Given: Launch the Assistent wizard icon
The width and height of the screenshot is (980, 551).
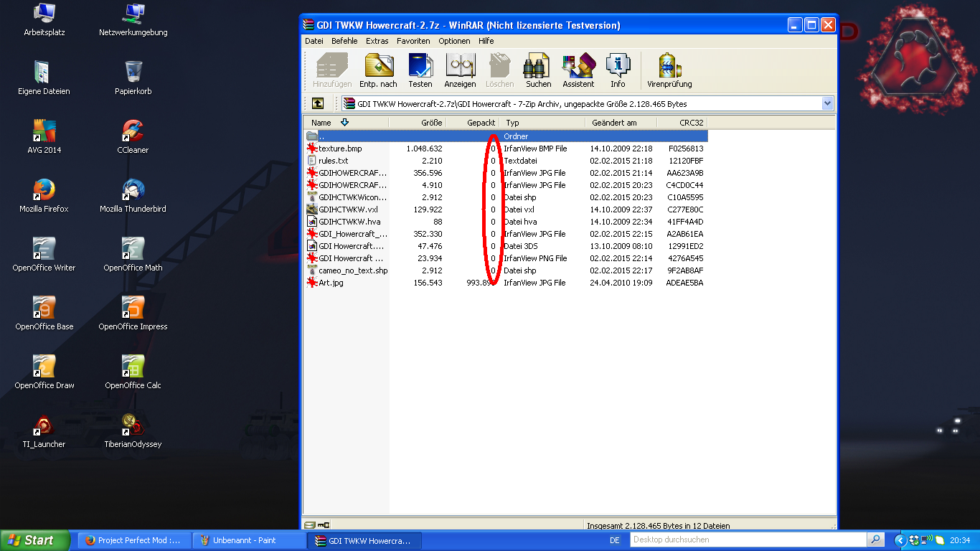Looking at the screenshot, I should pos(578,70).
